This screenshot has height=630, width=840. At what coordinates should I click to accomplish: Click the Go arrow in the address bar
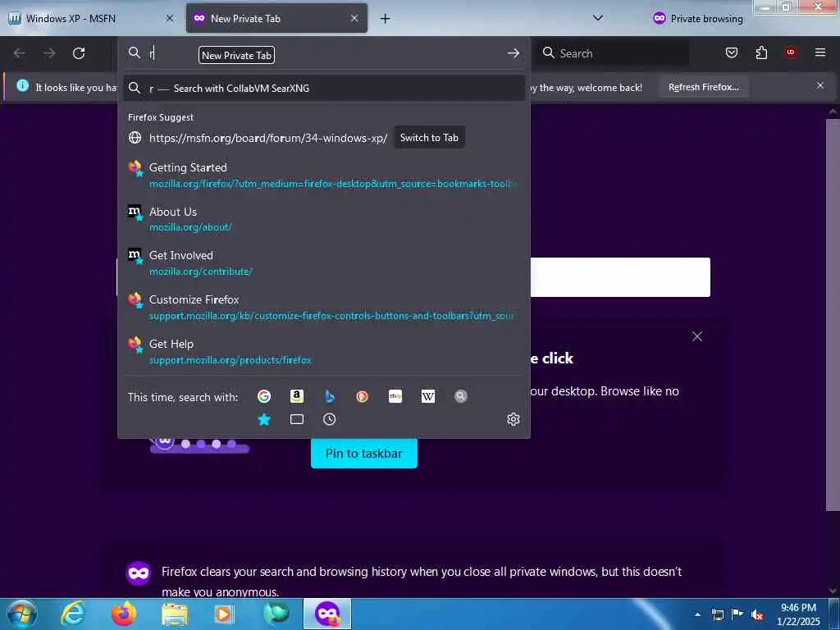click(514, 53)
